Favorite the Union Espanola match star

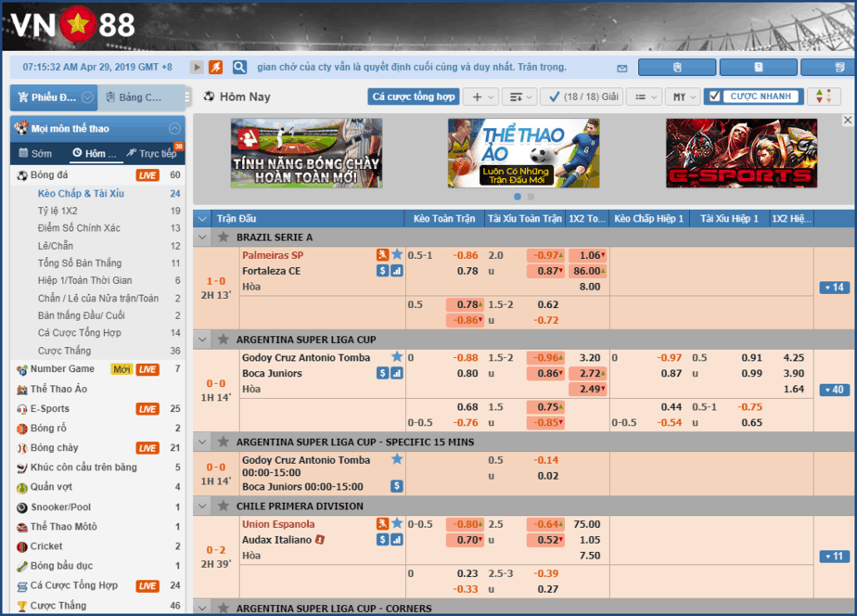397,523
